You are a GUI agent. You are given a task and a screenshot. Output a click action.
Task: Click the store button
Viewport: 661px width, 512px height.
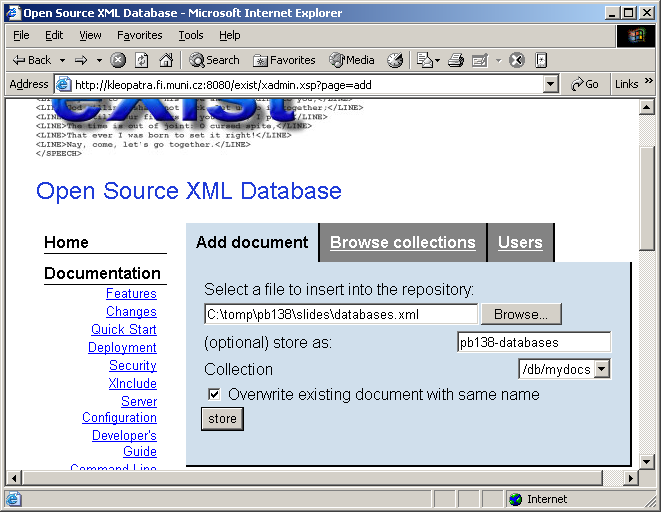(222, 419)
